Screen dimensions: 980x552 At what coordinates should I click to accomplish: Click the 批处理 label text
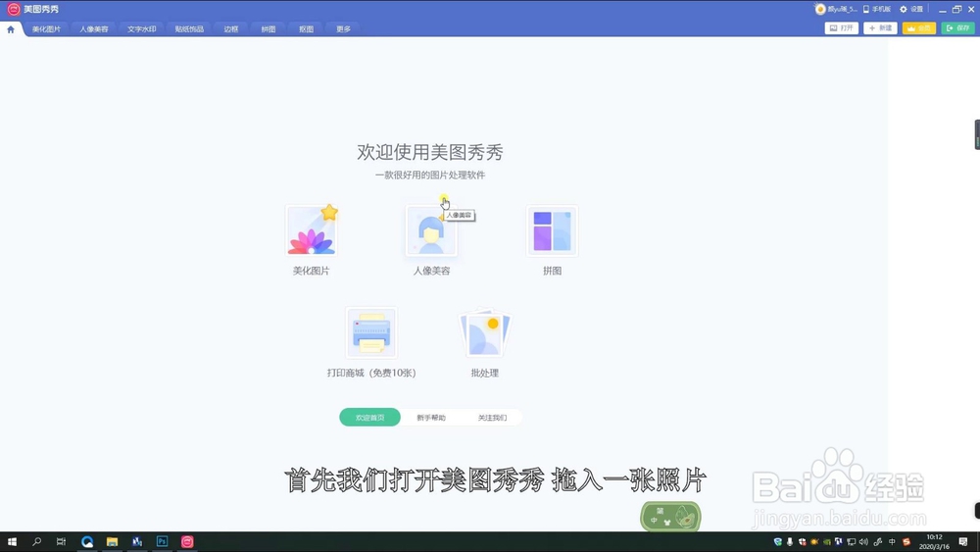click(x=485, y=373)
